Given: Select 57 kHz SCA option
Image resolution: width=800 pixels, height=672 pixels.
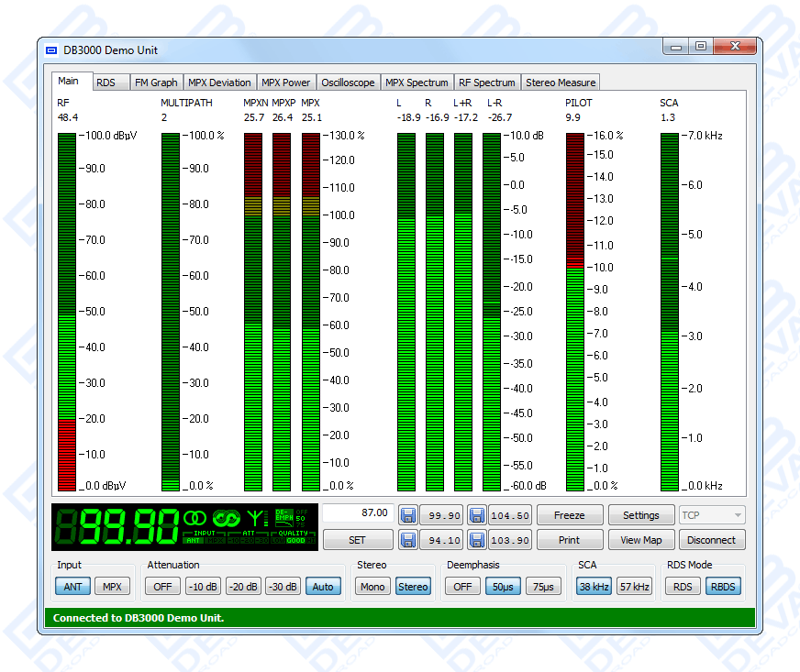Looking at the screenshot, I should (634, 587).
